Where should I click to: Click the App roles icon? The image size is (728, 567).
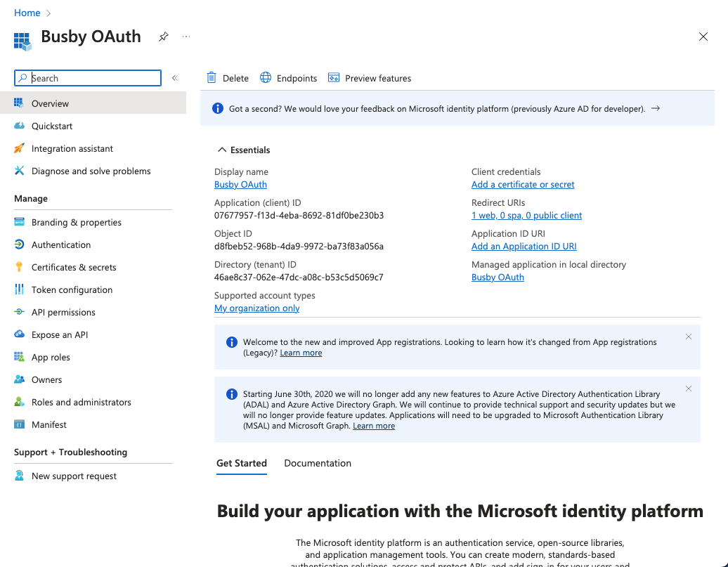(19, 357)
